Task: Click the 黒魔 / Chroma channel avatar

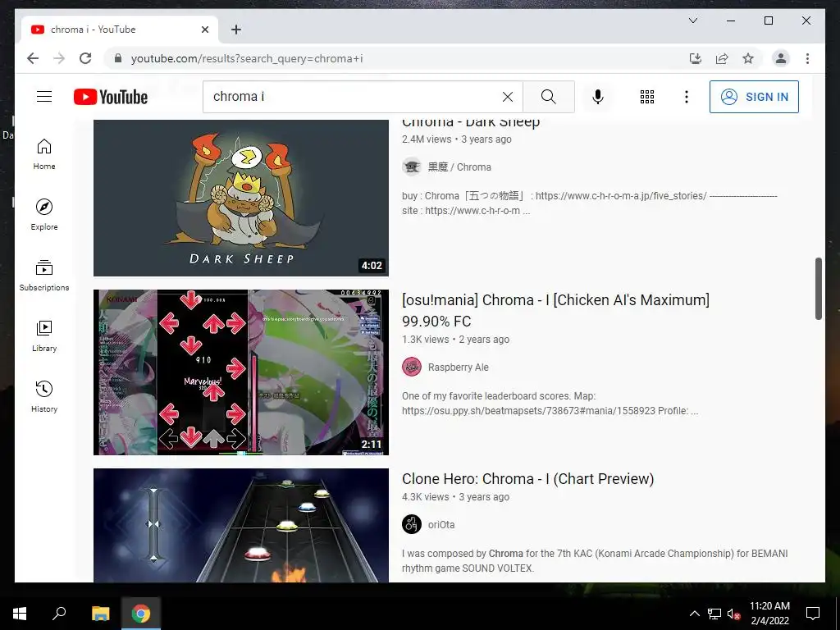Action: coord(412,167)
